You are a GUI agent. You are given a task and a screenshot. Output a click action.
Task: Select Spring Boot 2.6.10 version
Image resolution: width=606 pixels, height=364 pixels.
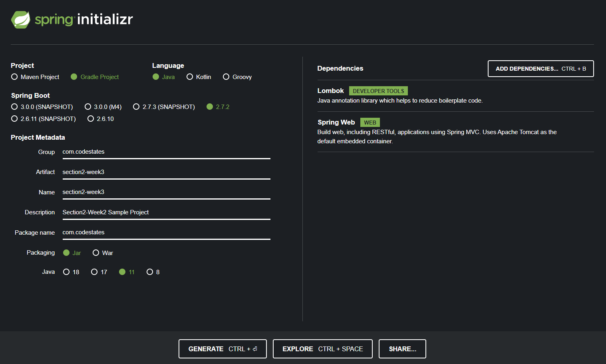point(101,119)
